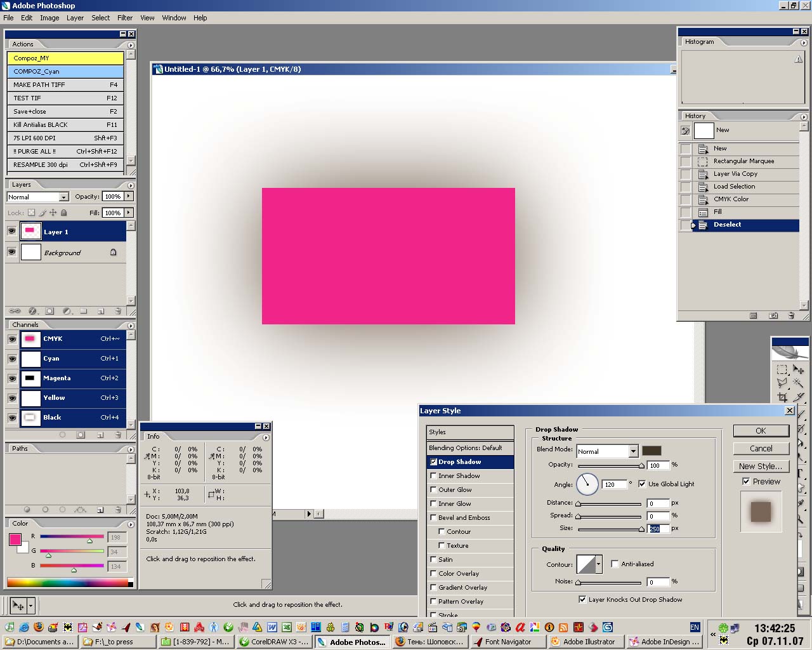Select the Rectangular Marquee tool in toolbox

click(782, 369)
